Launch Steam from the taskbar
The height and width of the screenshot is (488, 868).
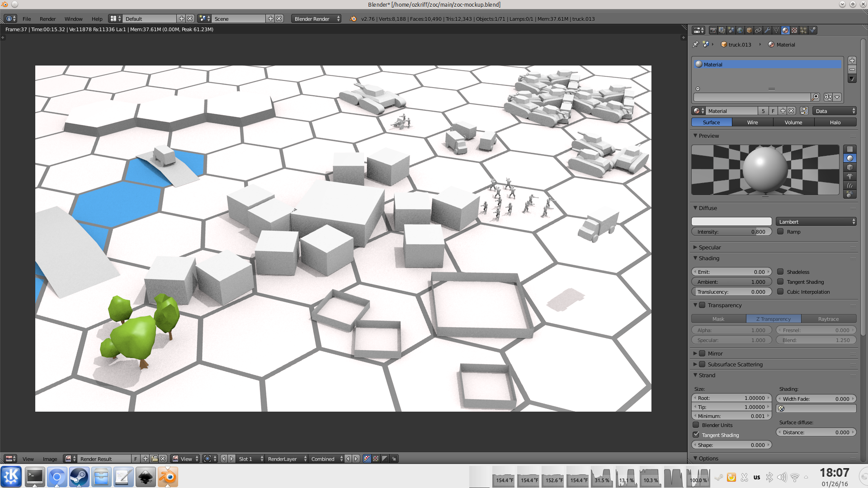coord(79,477)
